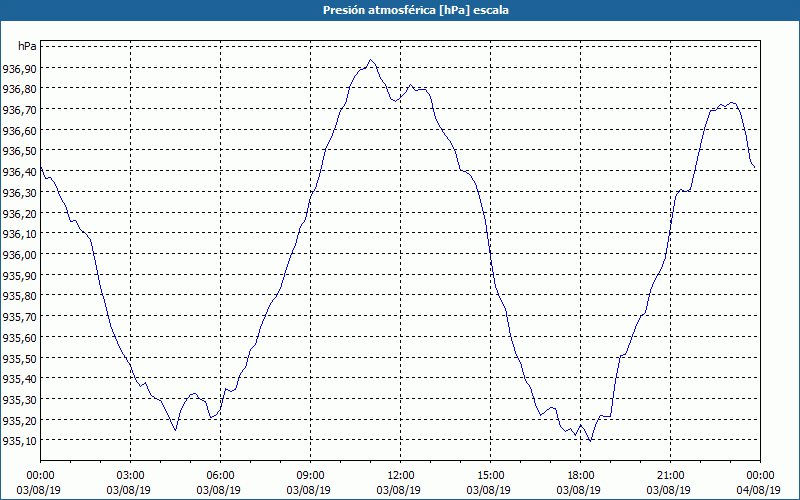
Task: Select the 935,70 y-axis value
Action: point(19,317)
